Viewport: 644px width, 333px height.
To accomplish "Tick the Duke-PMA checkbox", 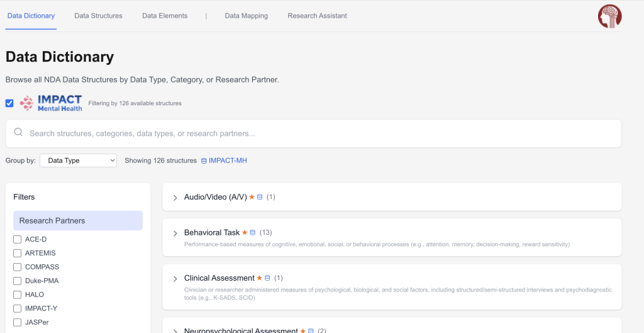I will 18,281.
